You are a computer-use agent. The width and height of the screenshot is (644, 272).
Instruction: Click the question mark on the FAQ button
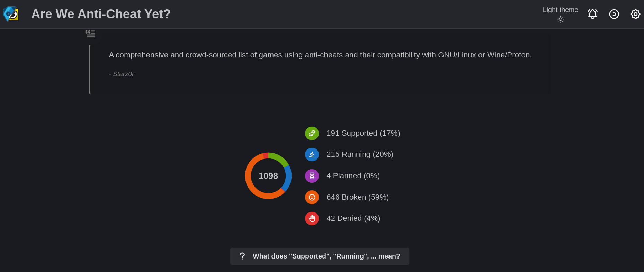pos(242,256)
